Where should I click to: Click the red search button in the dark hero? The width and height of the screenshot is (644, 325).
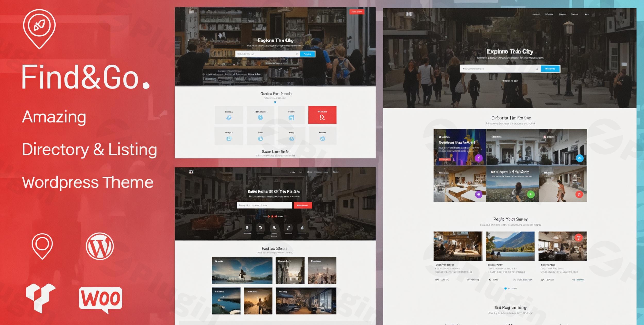click(303, 205)
